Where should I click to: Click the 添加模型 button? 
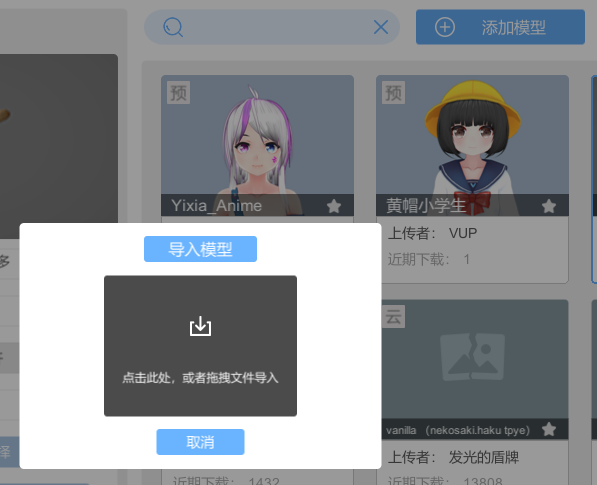[x=500, y=27]
